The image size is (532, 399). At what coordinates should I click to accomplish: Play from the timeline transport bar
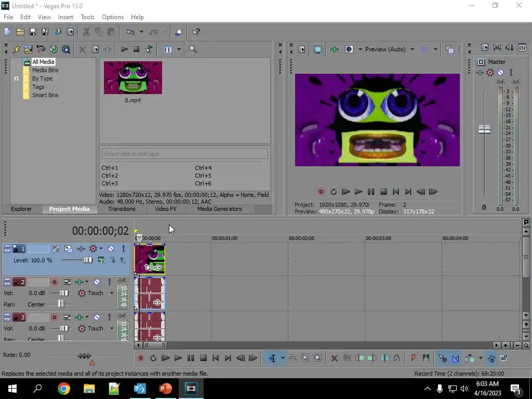[x=178, y=358]
